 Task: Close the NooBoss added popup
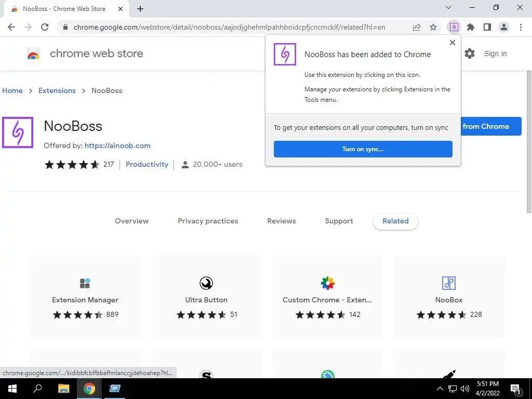coord(453,43)
